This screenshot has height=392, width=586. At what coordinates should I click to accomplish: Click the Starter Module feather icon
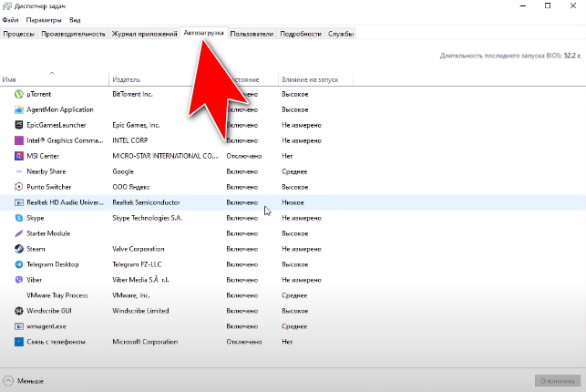pyautogui.click(x=19, y=233)
